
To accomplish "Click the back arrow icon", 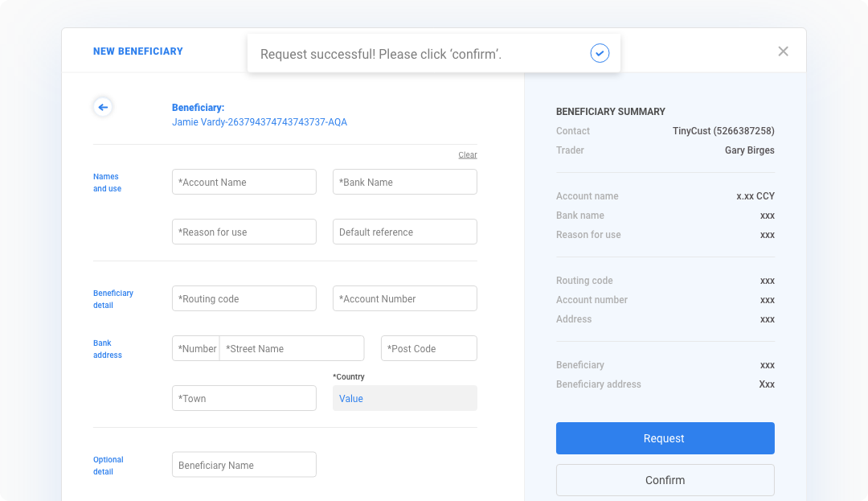I will tap(103, 107).
